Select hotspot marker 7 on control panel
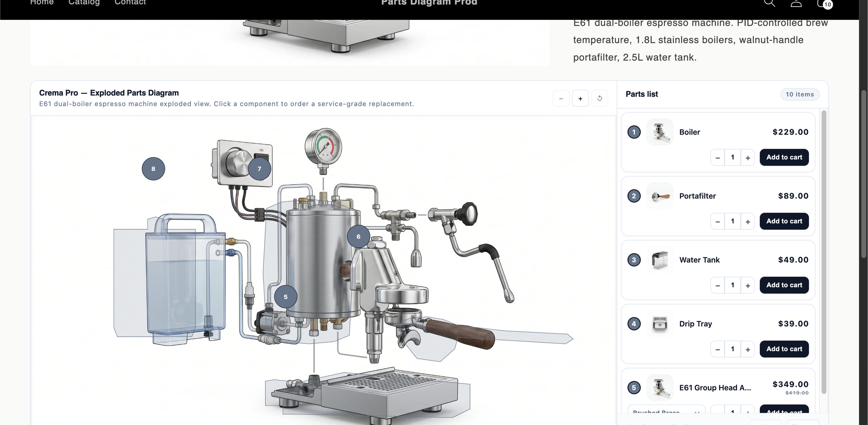 (259, 169)
